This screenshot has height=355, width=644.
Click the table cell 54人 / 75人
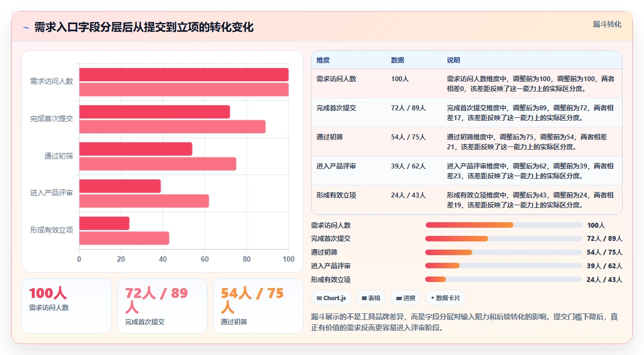pyautogui.click(x=408, y=137)
